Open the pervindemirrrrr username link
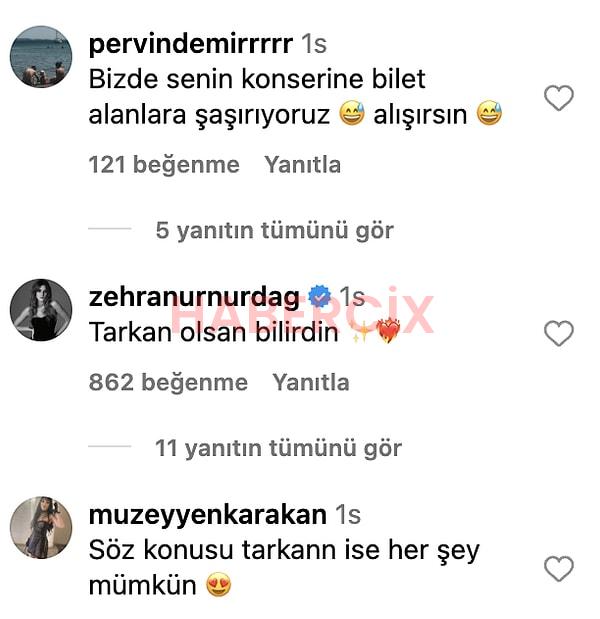Screen dimensions: 600x619 tap(191, 44)
